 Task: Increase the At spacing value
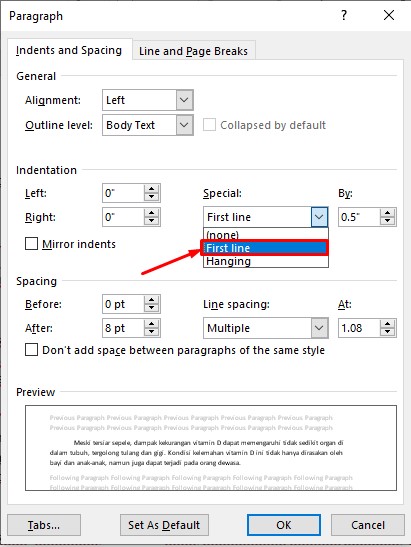(x=388, y=324)
